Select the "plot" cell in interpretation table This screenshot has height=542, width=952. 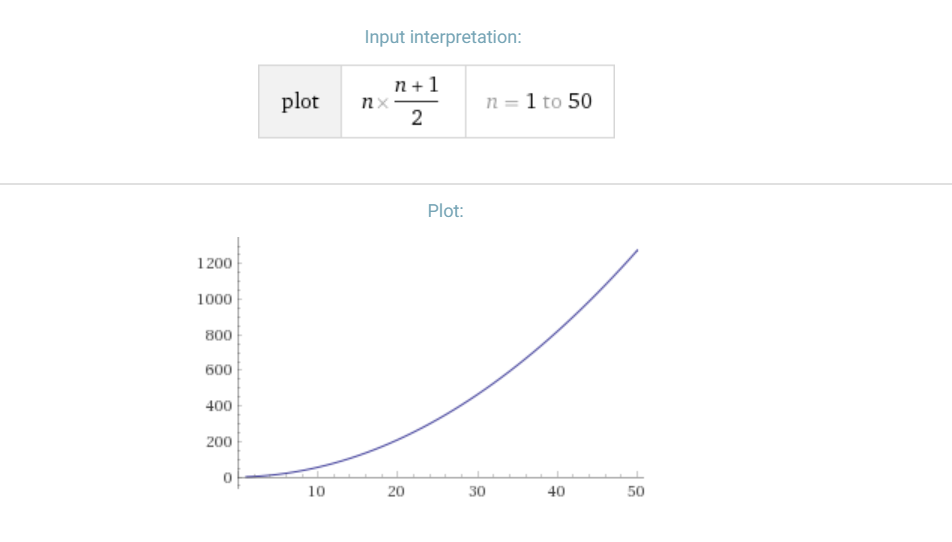pos(300,102)
